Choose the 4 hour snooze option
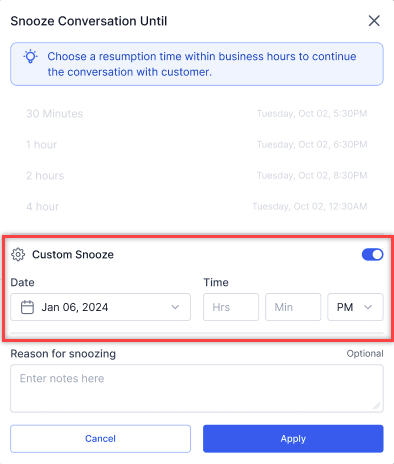 [197, 207]
